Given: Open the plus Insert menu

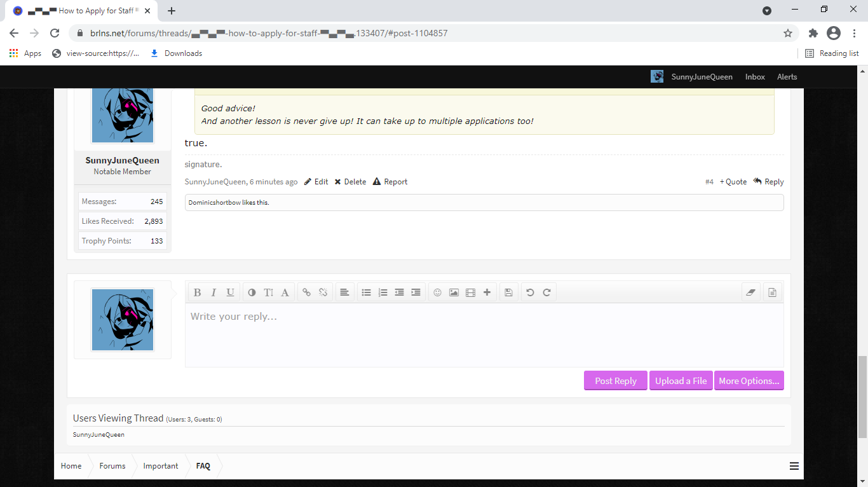Looking at the screenshot, I should pos(487,292).
